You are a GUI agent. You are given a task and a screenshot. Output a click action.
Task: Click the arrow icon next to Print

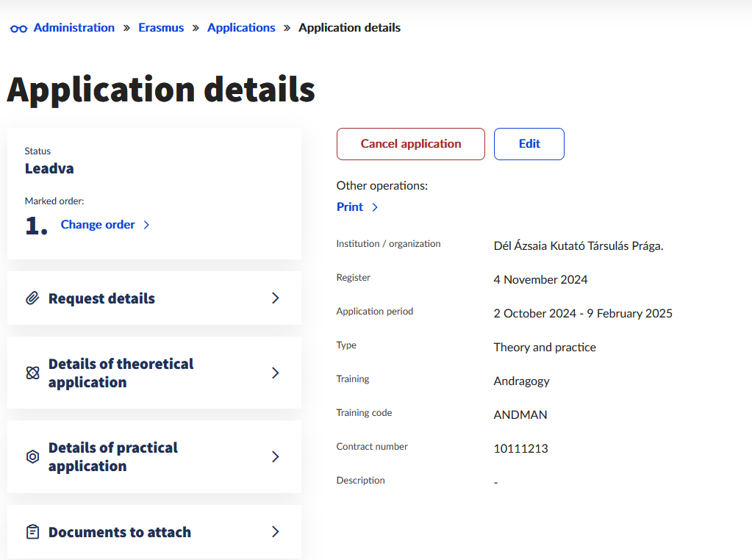pos(375,207)
